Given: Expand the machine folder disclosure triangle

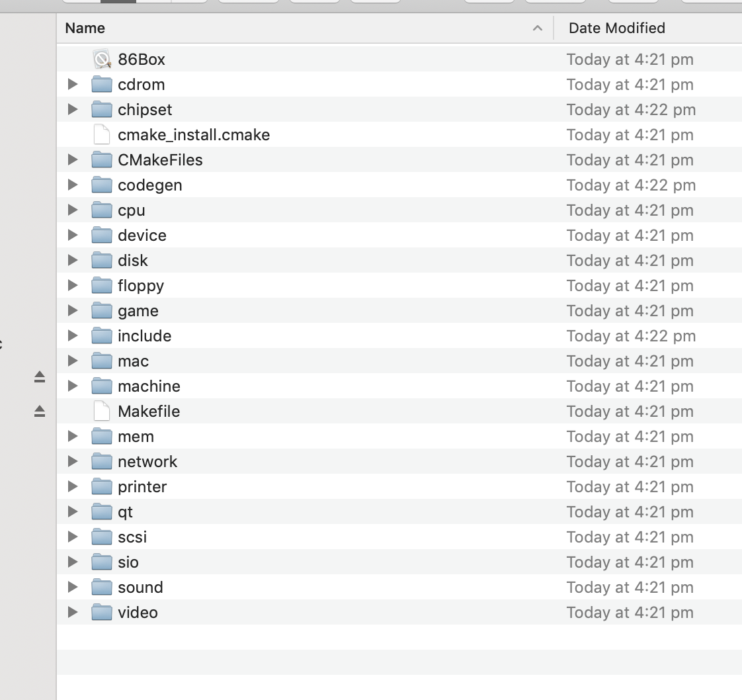Looking at the screenshot, I should [72, 386].
